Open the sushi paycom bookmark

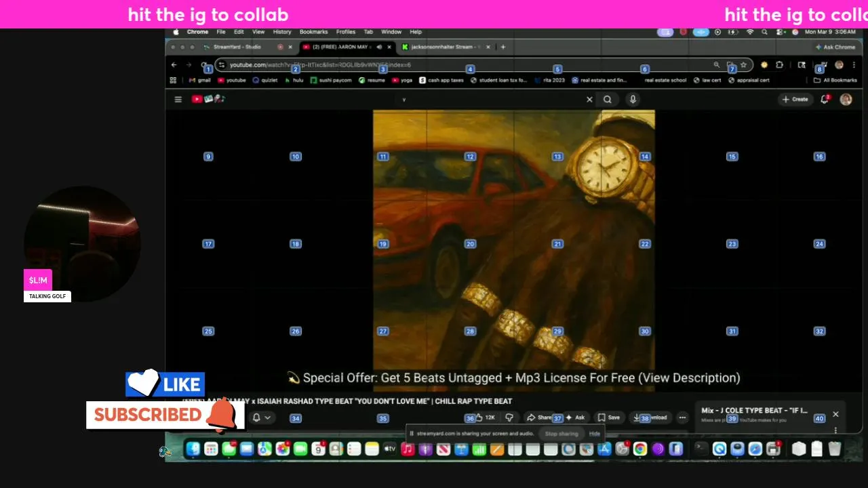[x=331, y=80]
